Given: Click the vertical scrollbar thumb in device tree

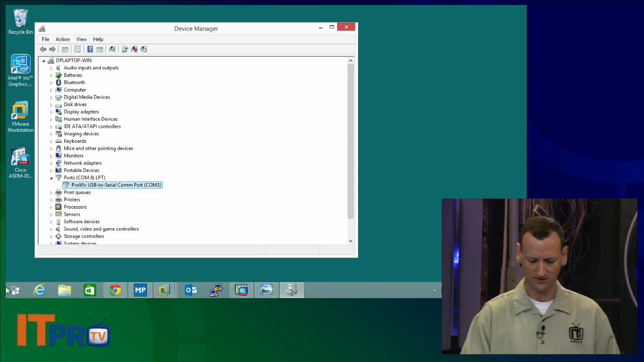Looking at the screenshot, I should (x=351, y=141).
